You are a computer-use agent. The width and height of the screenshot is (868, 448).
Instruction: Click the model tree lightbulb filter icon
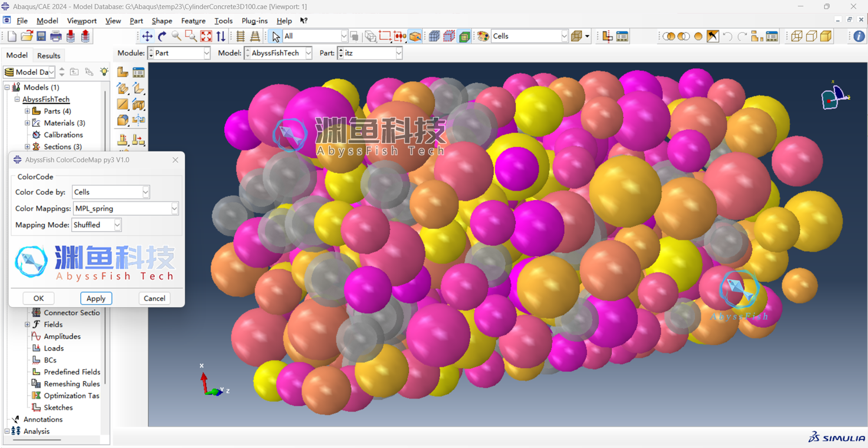[x=104, y=72]
